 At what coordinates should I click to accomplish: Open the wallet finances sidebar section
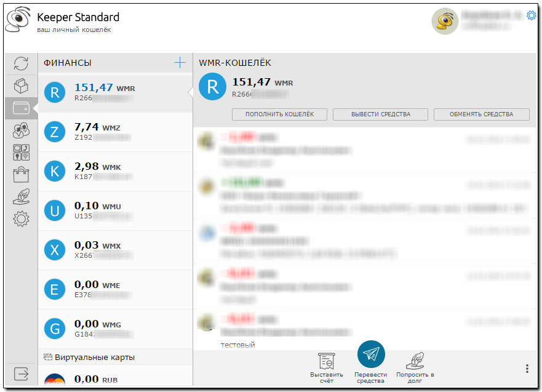(21, 108)
